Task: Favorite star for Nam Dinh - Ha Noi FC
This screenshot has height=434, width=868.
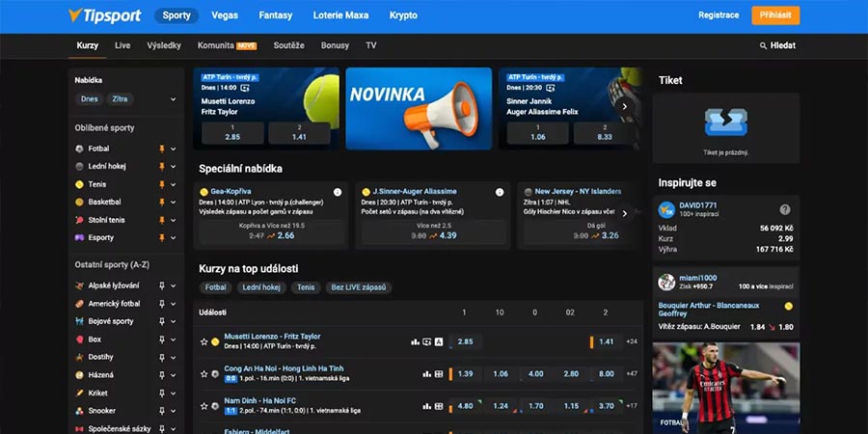Action: (203, 406)
